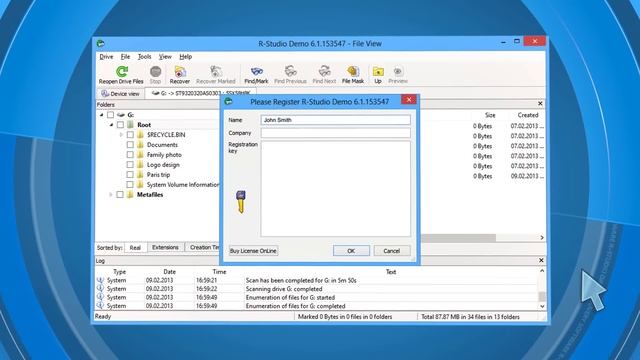This screenshot has height=360, width=640.
Task: Click the Find Next toolbar icon
Action: tap(324, 72)
